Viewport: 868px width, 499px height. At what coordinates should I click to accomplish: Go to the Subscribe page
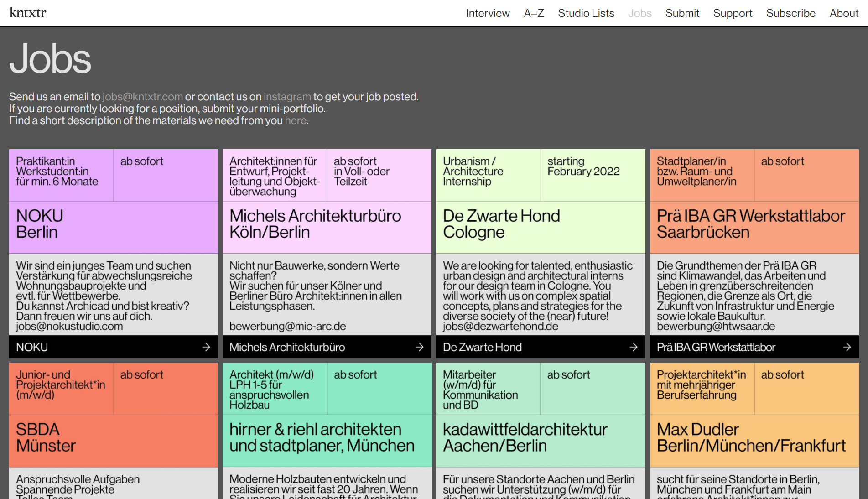pyautogui.click(x=790, y=13)
